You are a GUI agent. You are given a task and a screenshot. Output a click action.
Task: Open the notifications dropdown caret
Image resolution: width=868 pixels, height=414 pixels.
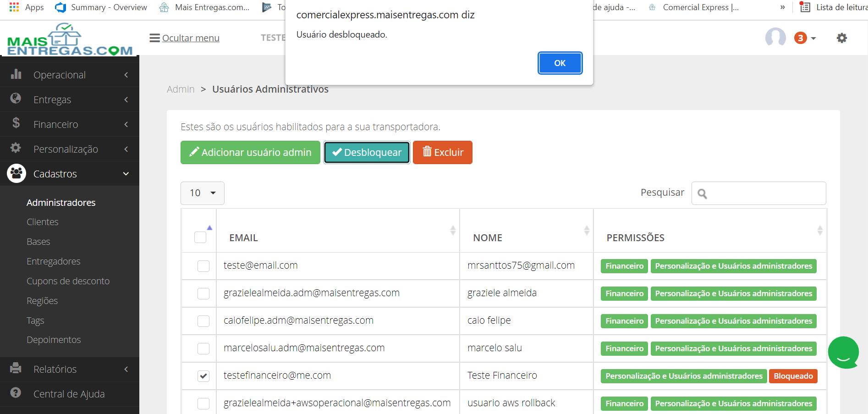click(x=813, y=39)
